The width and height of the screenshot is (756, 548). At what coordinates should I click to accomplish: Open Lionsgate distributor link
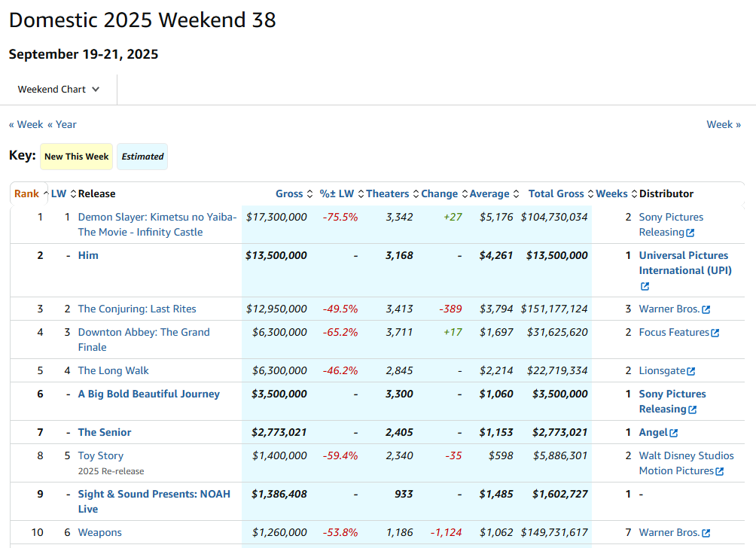tap(662, 370)
